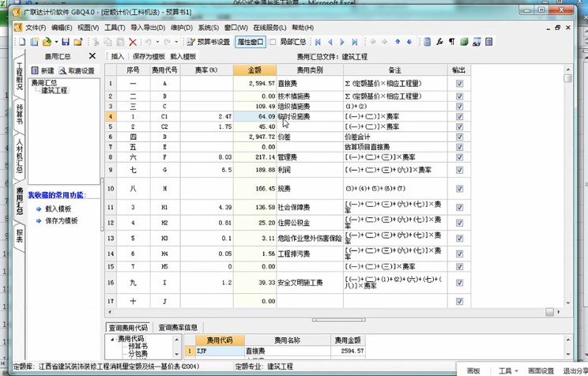Toggle the 局部汇总 checkbox
588x376 pixels.
(273, 42)
